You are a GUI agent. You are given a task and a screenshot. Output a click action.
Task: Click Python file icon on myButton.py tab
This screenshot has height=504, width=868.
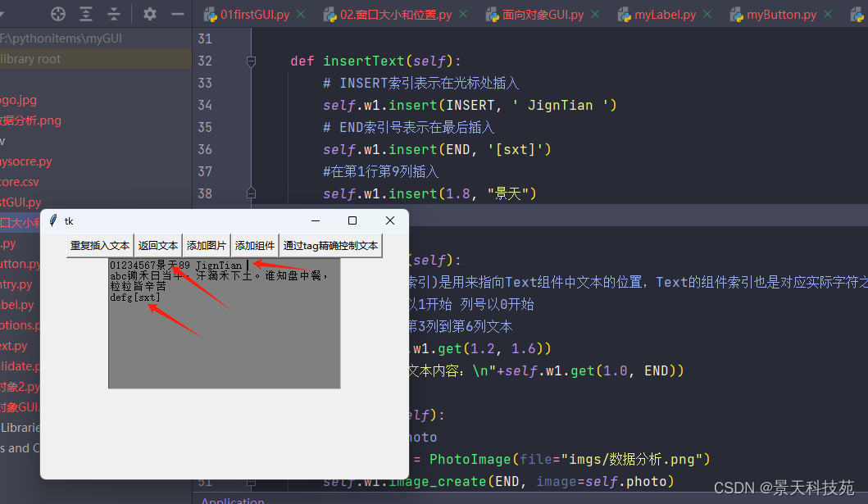point(736,15)
